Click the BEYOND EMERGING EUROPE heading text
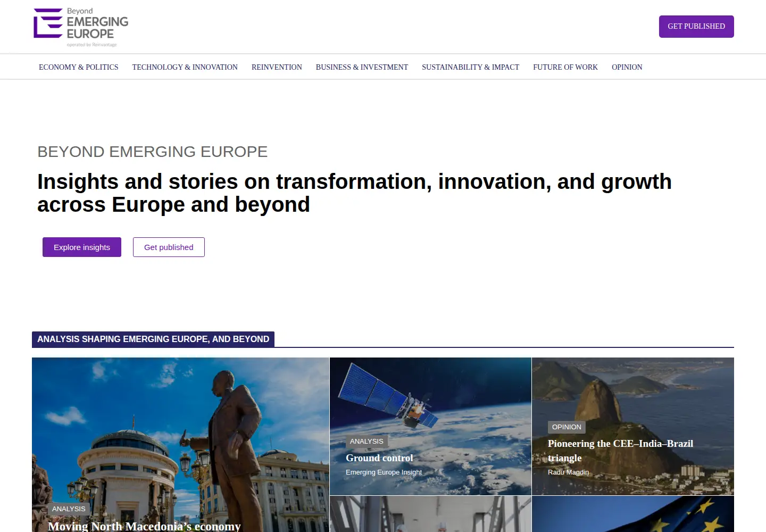The image size is (766, 532). click(x=152, y=152)
